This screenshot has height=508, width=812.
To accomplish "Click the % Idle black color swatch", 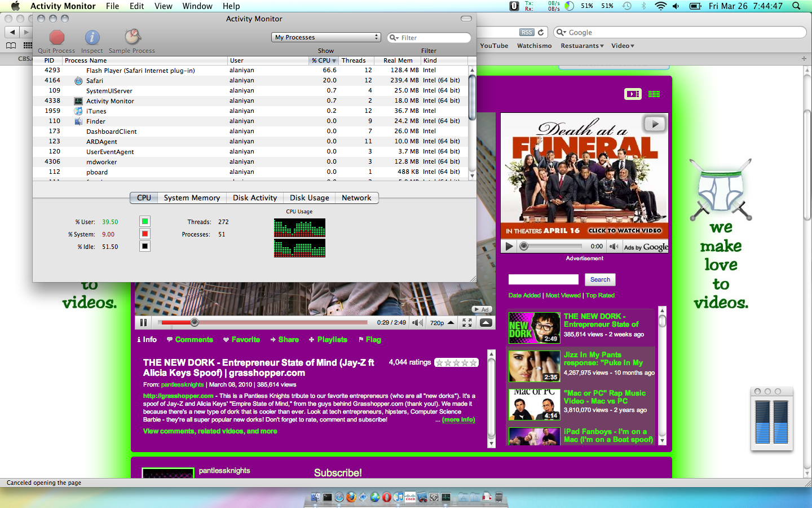I will coord(145,246).
